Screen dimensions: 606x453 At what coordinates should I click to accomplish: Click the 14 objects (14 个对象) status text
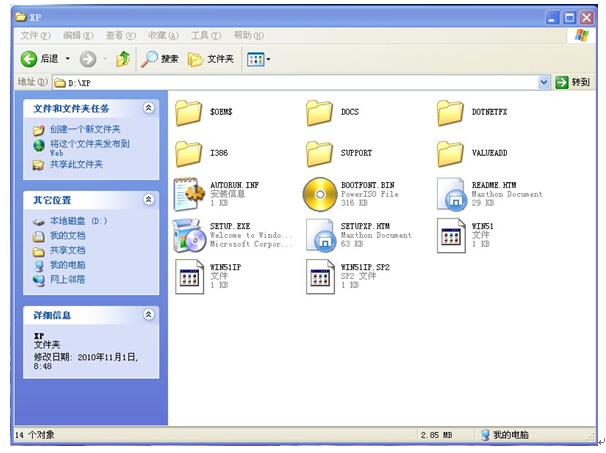coord(34,435)
